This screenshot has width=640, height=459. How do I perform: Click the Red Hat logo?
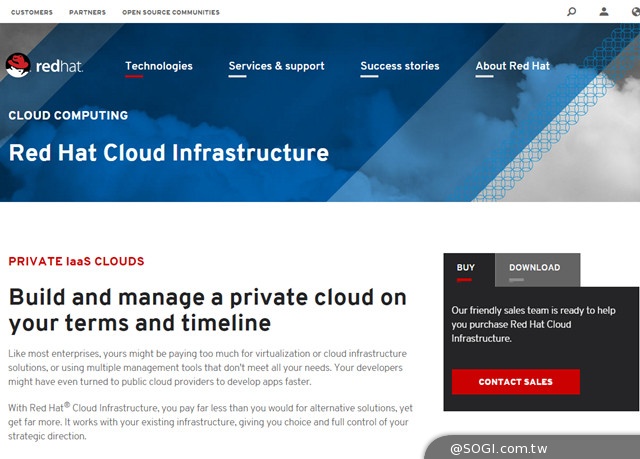point(44,66)
